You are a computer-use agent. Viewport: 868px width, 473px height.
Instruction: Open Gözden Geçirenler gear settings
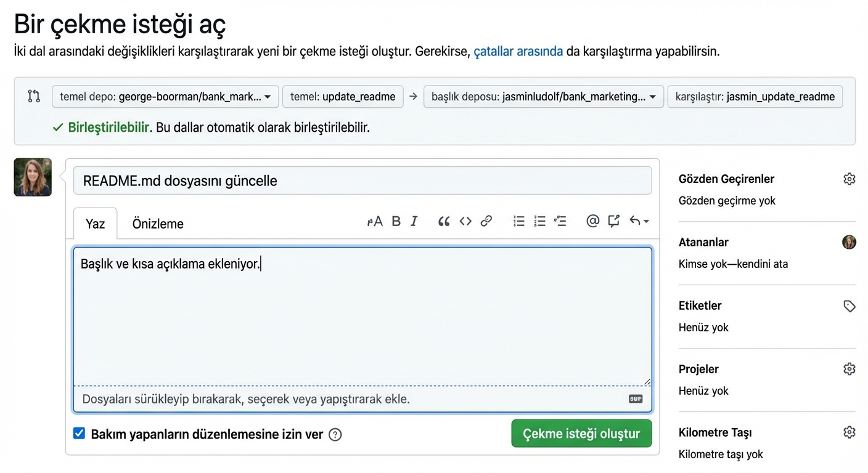(849, 179)
